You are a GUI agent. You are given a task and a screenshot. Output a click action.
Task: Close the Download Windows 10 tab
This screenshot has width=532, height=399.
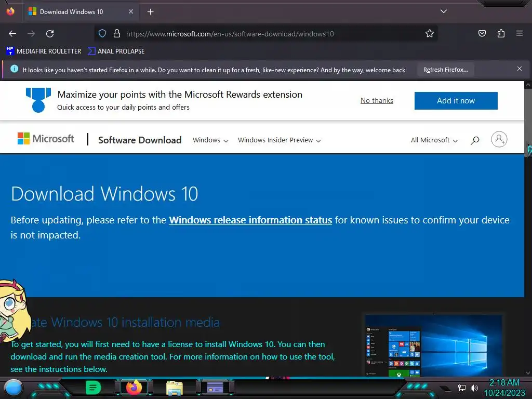[x=131, y=11]
